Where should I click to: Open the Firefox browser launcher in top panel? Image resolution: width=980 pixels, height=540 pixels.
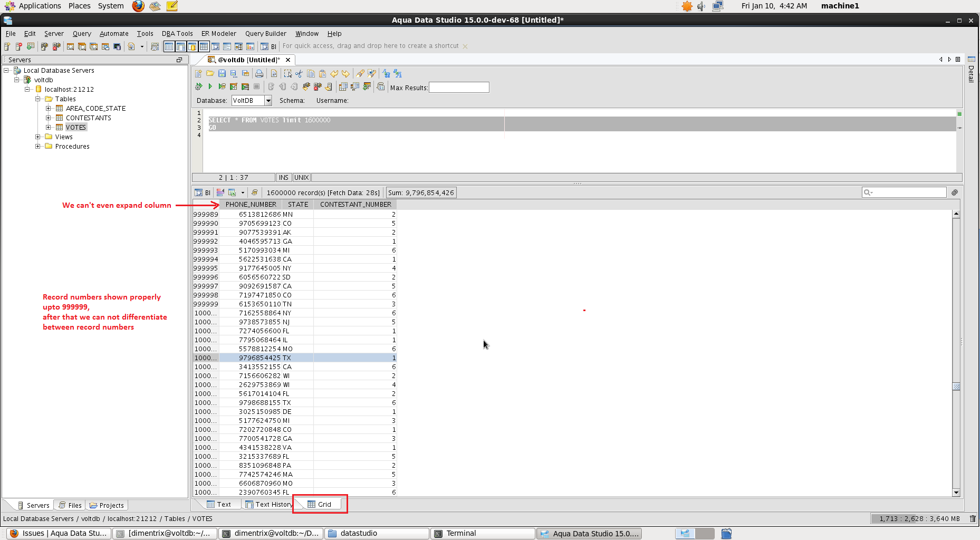point(138,6)
